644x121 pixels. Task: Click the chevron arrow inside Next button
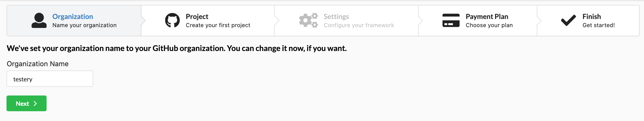(x=35, y=103)
